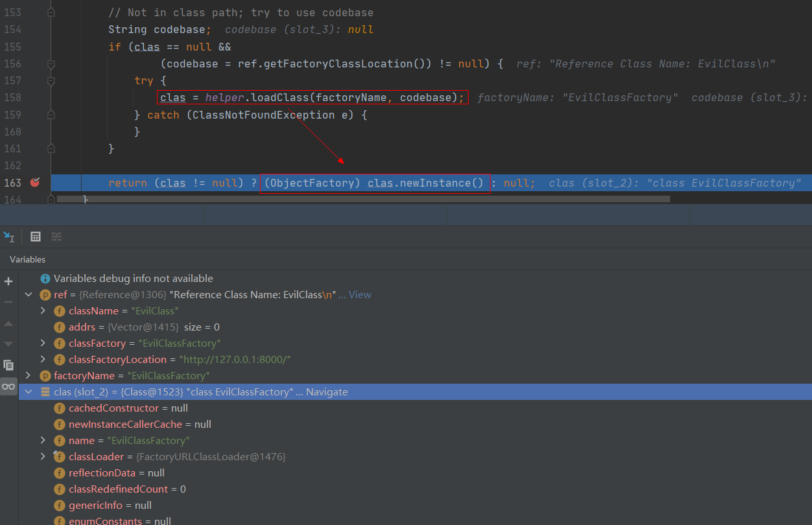The height and width of the screenshot is (525, 812).
Task: Expand the classFactoryLocation field
Action: tap(43, 360)
